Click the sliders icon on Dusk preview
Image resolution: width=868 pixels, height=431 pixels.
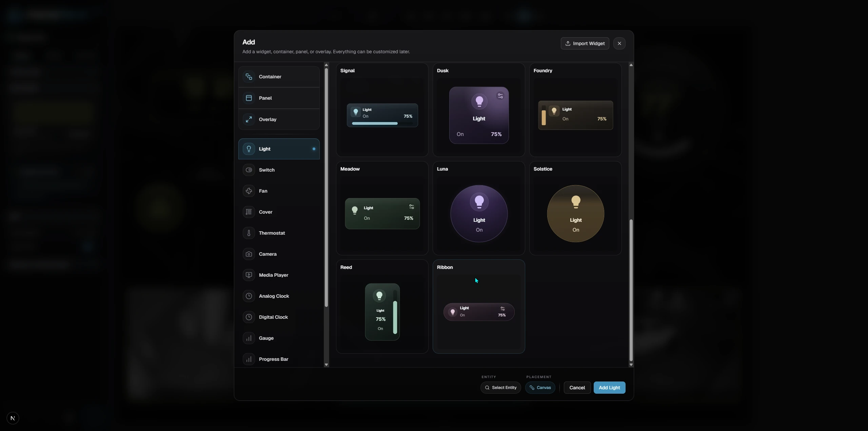click(x=500, y=96)
